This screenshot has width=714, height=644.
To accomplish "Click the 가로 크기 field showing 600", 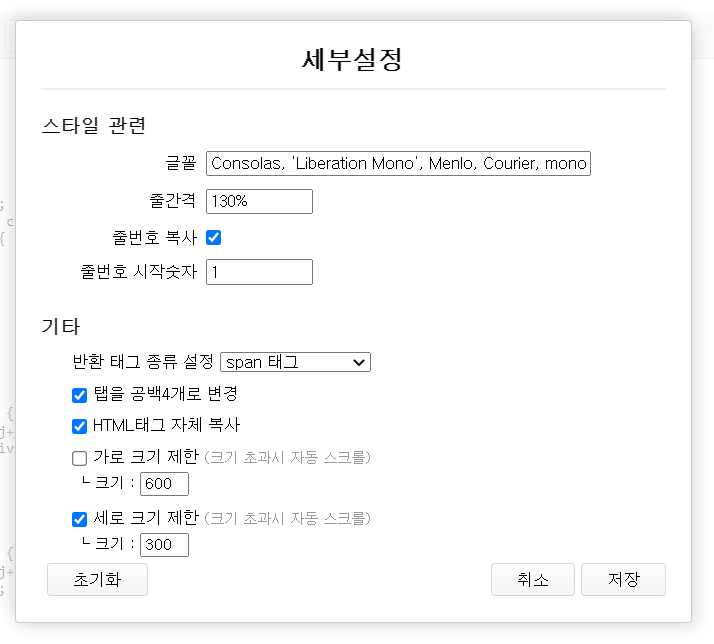I will tap(164, 484).
